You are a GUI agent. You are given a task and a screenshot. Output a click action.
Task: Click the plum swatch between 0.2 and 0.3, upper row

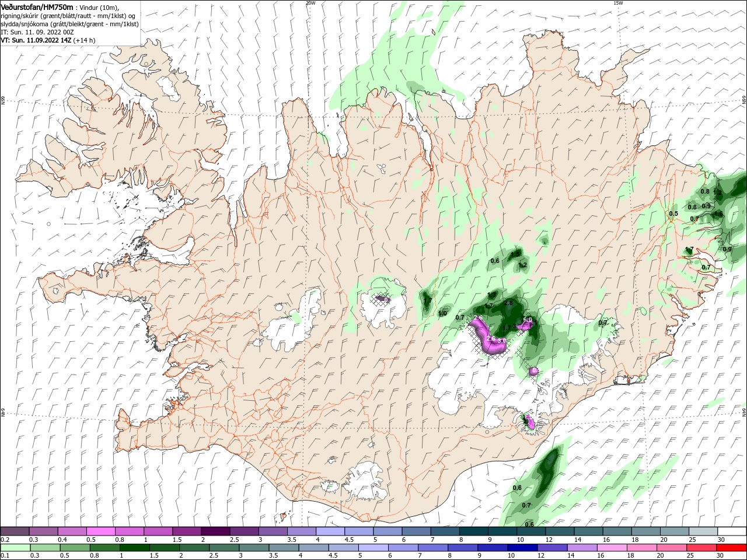pyautogui.click(x=15, y=531)
